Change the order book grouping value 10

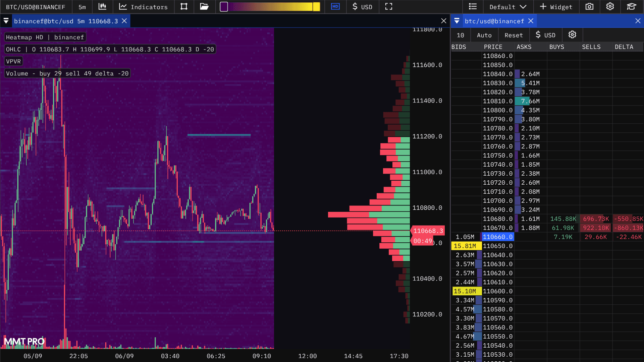click(461, 35)
